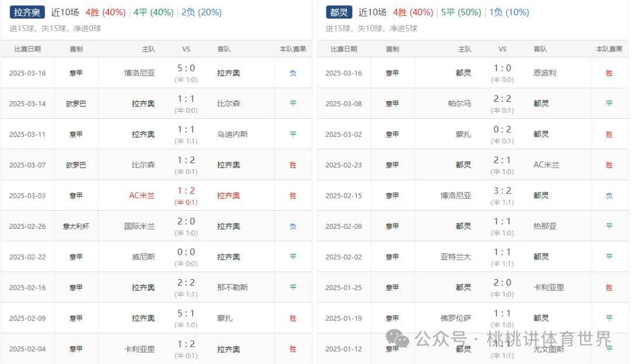632x364 pixels.
Task: Click the 恩波利 away team
Action: click(x=545, y=73)
